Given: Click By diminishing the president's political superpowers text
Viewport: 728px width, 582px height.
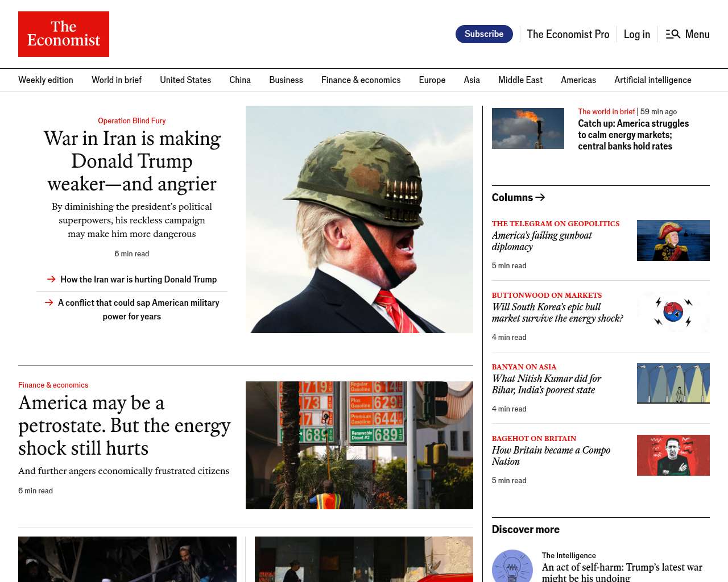Looking at the screenshot, I should click(132, 220).
